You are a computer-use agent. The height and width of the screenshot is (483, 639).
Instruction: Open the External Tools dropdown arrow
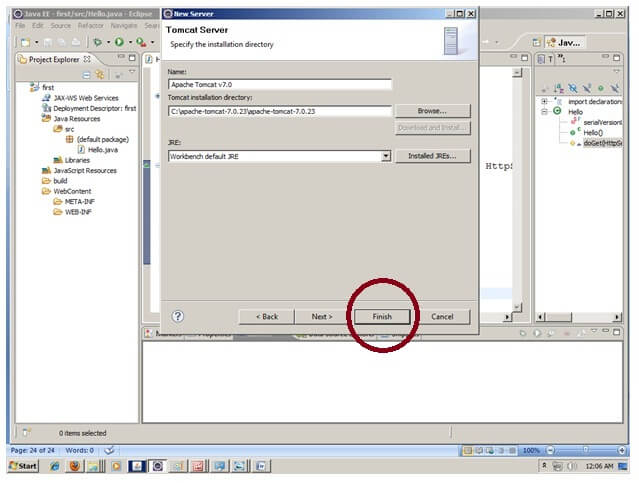point(152,42)
